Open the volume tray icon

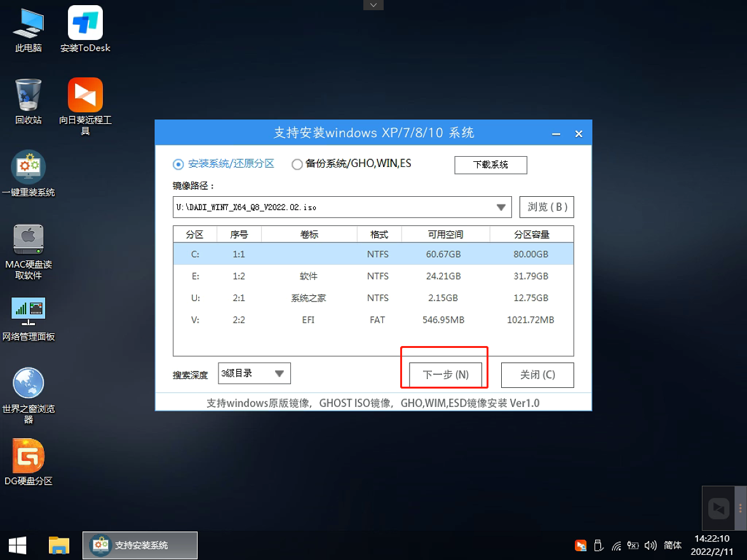coord(650,546)
